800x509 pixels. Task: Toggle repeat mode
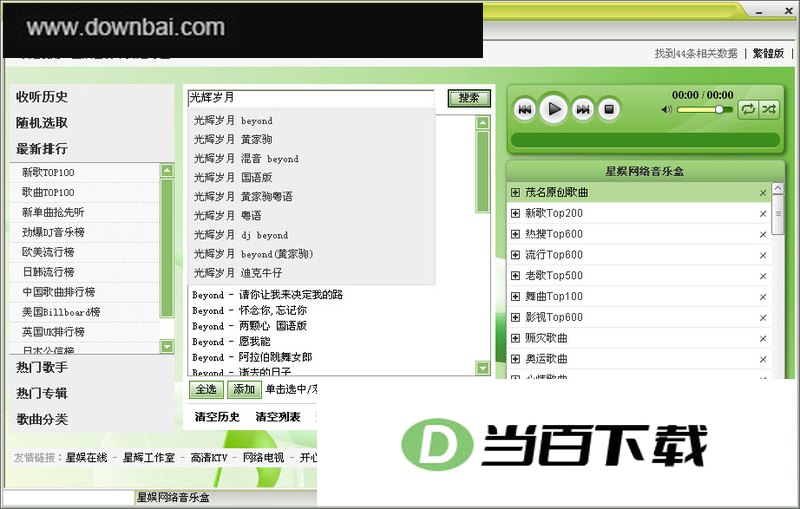coord(748,109)
